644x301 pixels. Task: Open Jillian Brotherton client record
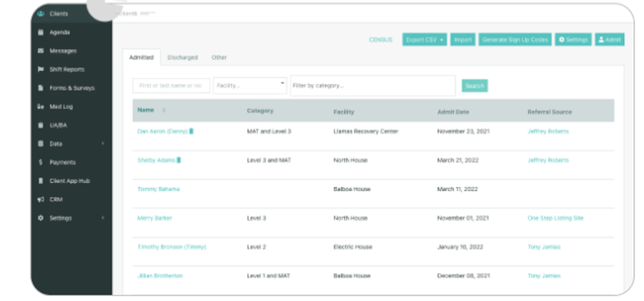coord(160,275)
